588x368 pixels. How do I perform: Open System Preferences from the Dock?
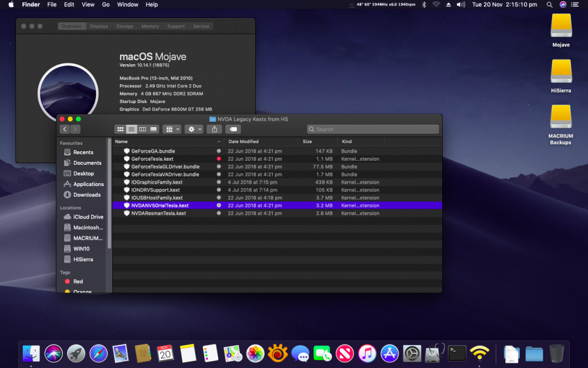tap(412, 354)
